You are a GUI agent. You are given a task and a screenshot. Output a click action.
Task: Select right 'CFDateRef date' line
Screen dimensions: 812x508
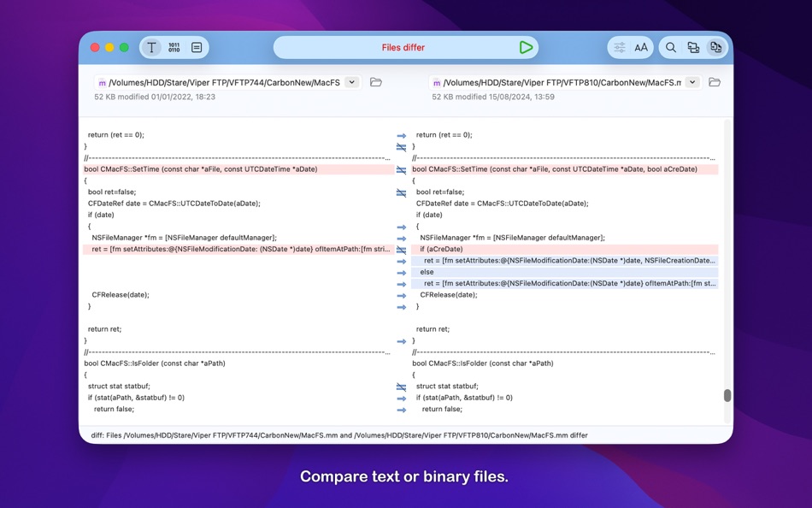tap(502, 204)
